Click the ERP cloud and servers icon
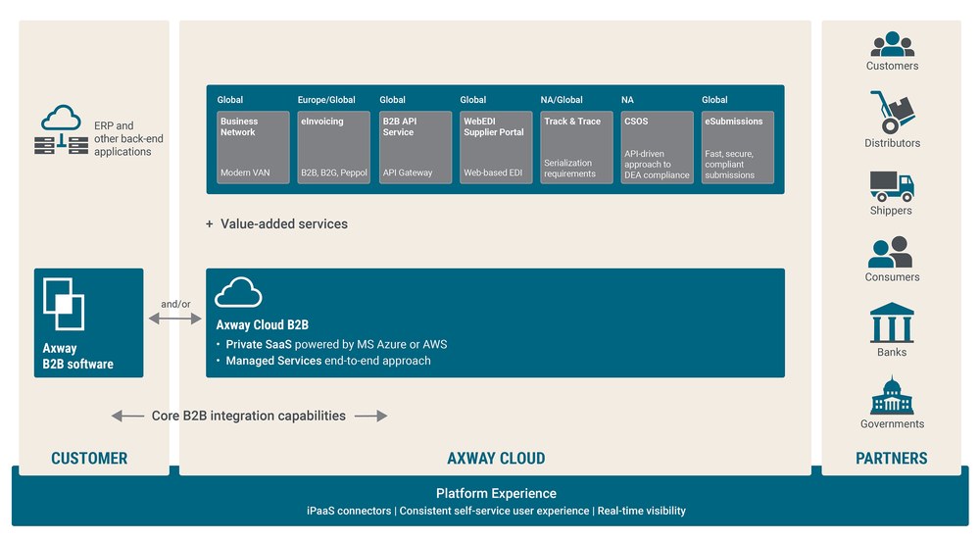Screen dimensions: 980x540 point(61,129)
